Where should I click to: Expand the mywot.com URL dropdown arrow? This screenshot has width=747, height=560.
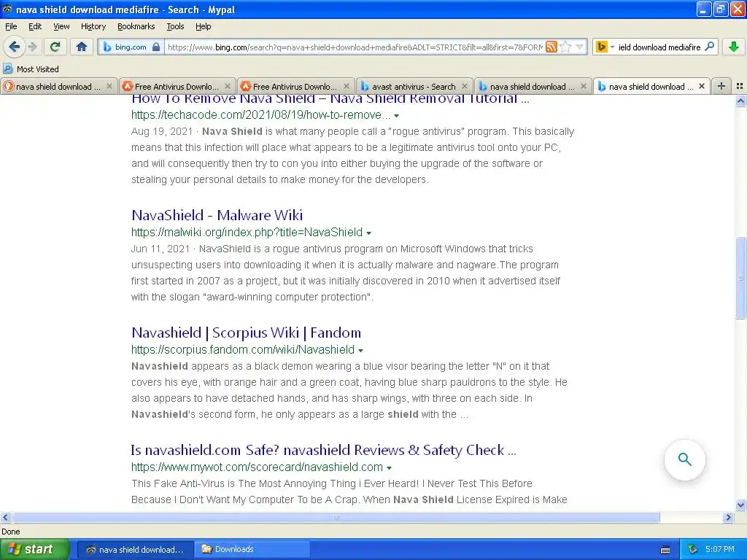click(390, 468)
